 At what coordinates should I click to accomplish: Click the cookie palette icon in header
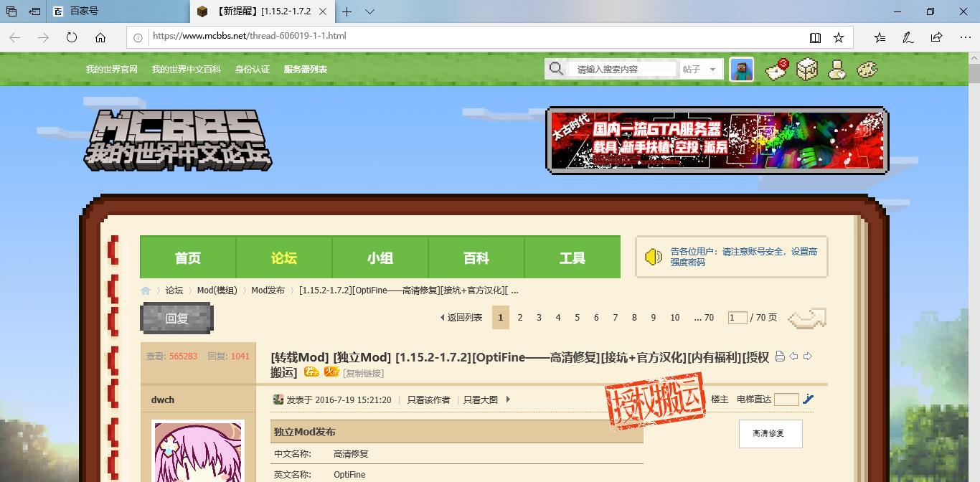(x=867, y=69)
